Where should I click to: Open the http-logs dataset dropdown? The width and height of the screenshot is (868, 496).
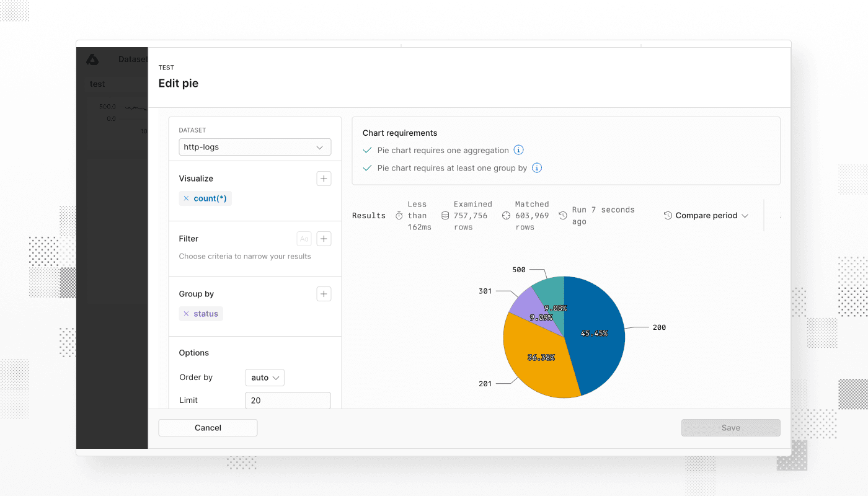click(x=255, y=147)
